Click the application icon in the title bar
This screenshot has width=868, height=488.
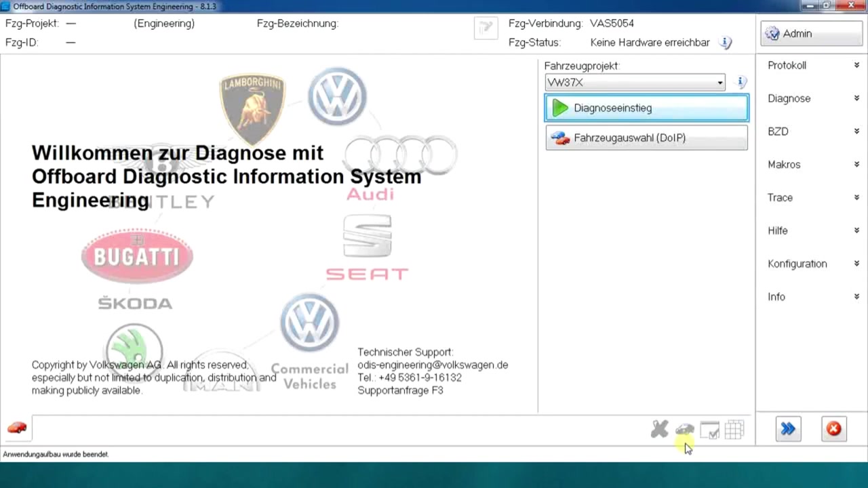[x=6, y=6]
